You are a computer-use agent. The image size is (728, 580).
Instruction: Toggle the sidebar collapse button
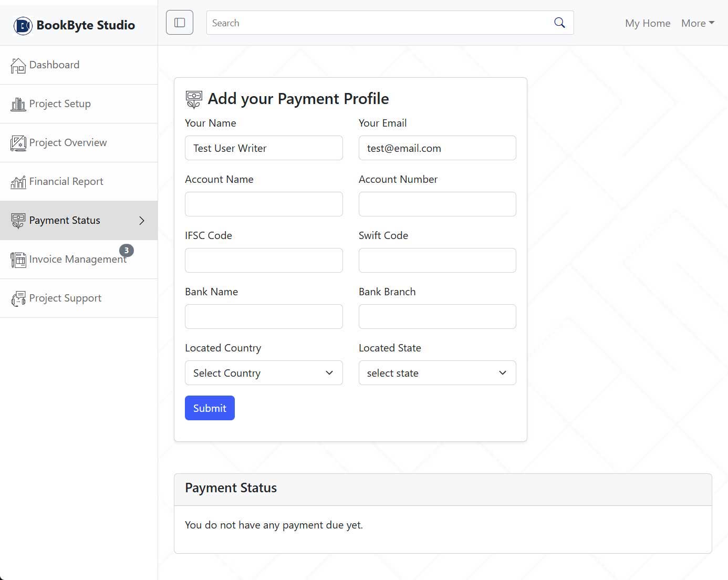point(180,23)
